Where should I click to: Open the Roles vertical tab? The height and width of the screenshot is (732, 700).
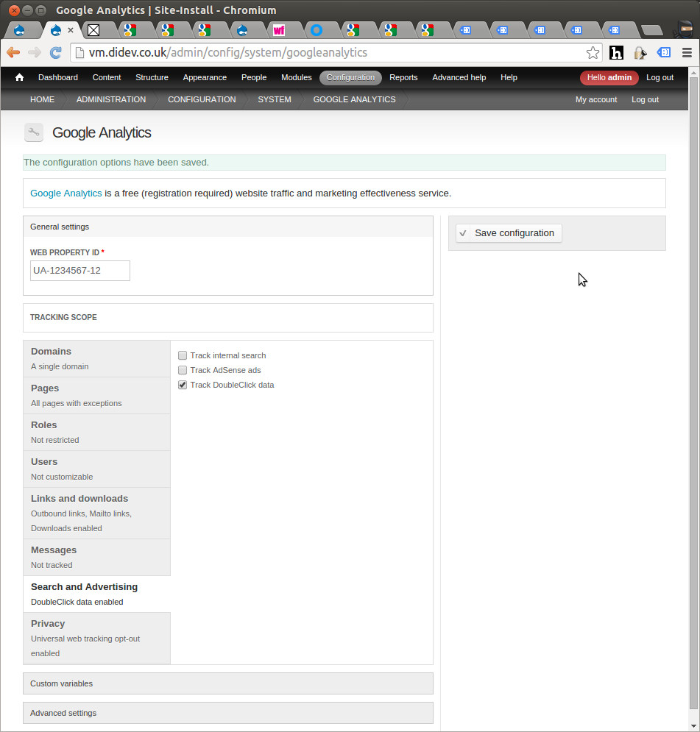tap(96, 433)
